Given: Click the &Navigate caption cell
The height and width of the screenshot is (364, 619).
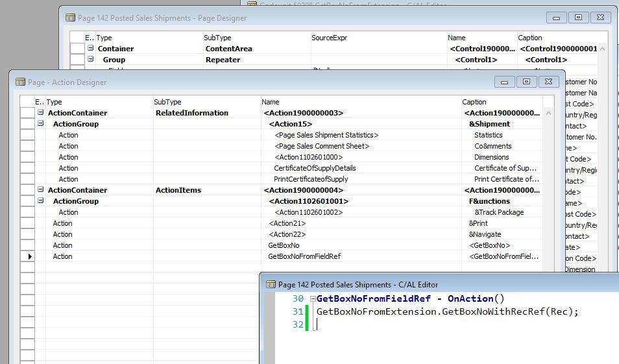Looking at the screenshot, I should pos(485,234).
